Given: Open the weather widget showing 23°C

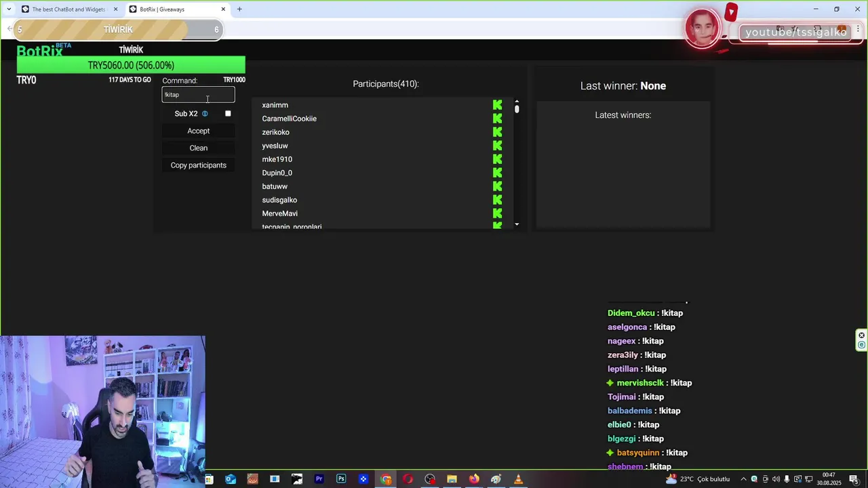Looking at the screenshot, I should coord(697,479).
